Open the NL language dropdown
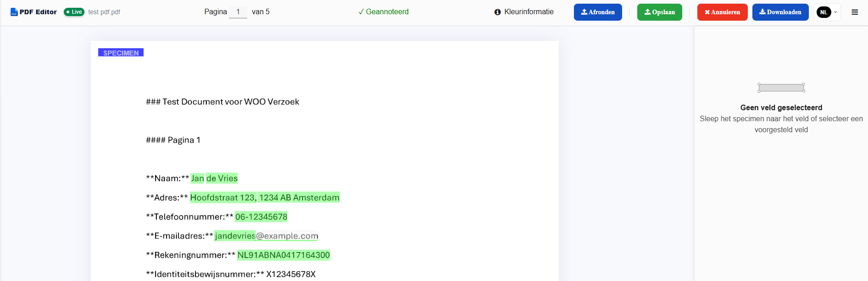This screenshot has width=868, height=281. tap(827, 12)
